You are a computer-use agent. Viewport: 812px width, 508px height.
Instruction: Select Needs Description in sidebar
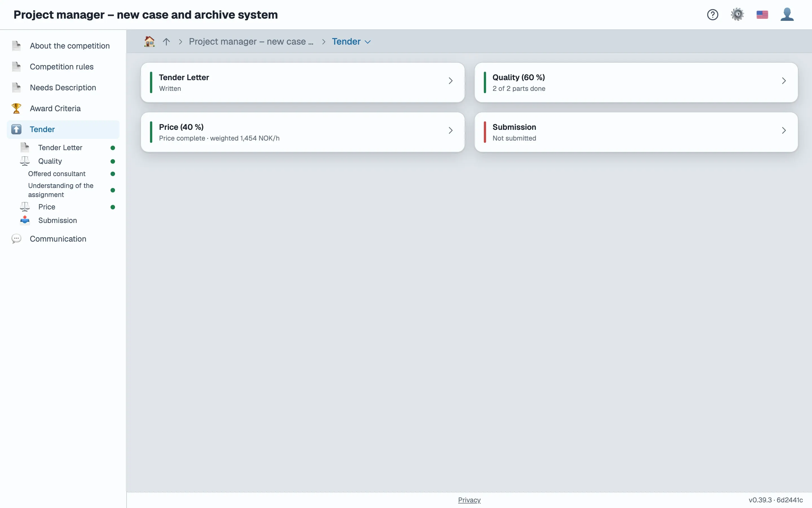pyautogui.click(x=63, y=88)
